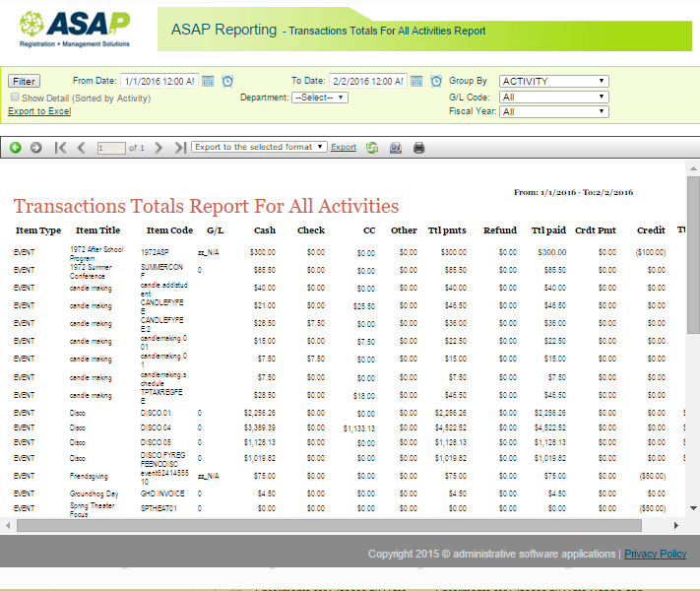Viewport: 700px width, 591px height.
Task: Expand the Group By ACTIVITY dropdown
Action: click(553, 82)
